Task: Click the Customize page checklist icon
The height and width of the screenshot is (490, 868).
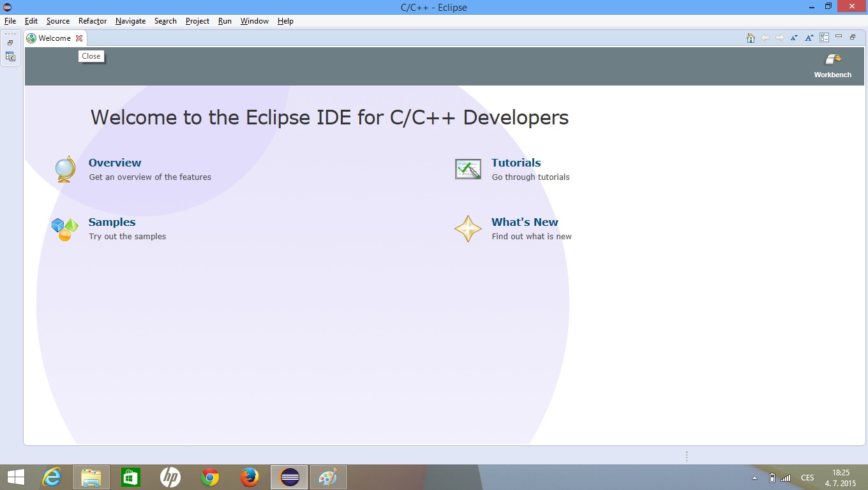Action: pos(824,38)
